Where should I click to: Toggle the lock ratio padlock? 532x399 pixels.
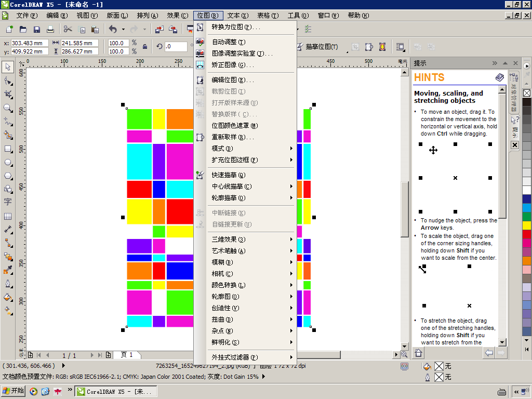(145, 47)
